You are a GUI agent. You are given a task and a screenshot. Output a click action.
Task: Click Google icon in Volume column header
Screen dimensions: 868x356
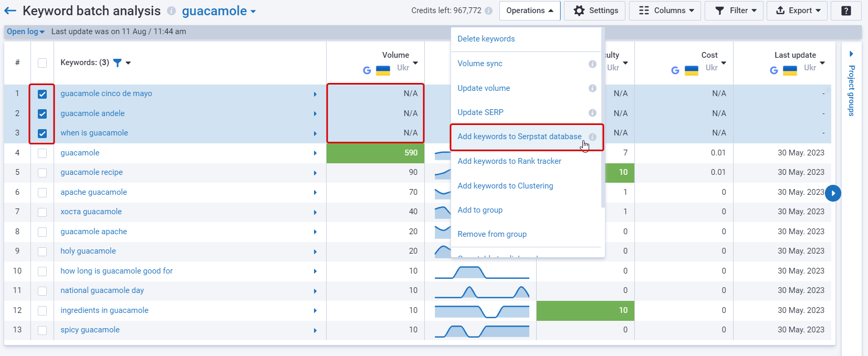click(x=367, y=70)
